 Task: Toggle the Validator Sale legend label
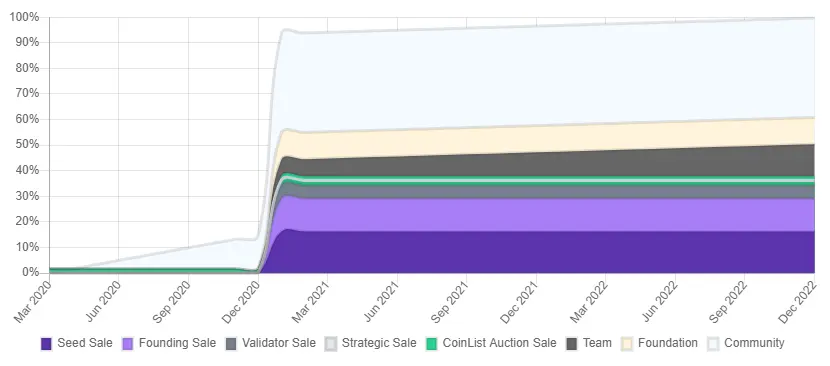tap(279, 343)
